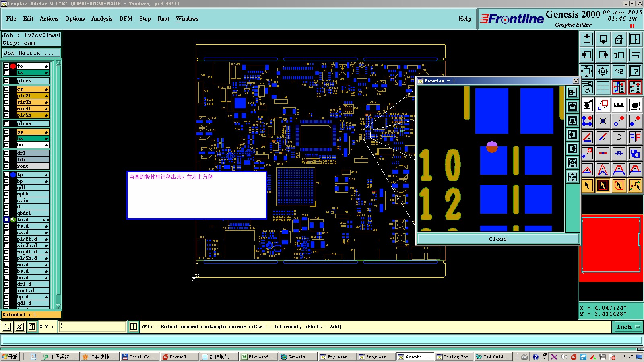Toggle the checkbox for layer 'to'
This screenshot has width=644, height=362.
(6, 66)
